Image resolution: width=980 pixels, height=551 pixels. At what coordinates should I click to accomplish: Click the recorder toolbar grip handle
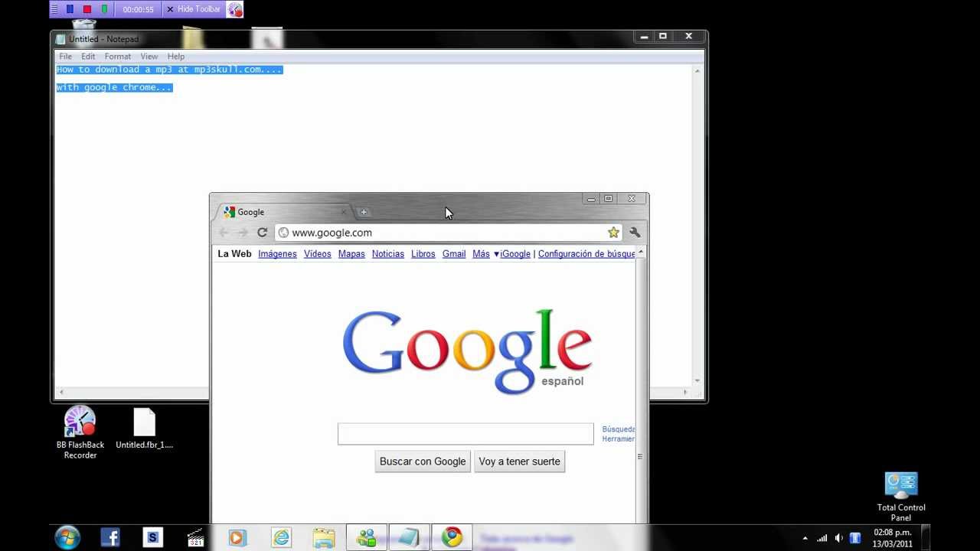54,9
